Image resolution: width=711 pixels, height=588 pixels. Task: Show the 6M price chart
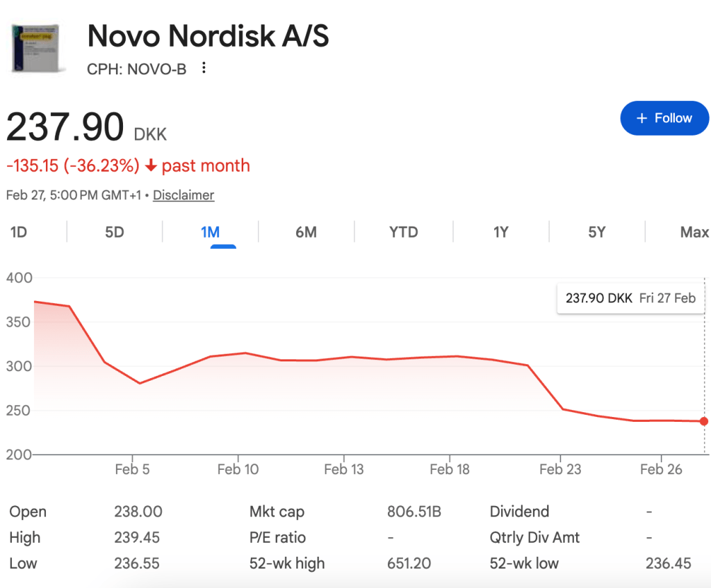(306, 232)
